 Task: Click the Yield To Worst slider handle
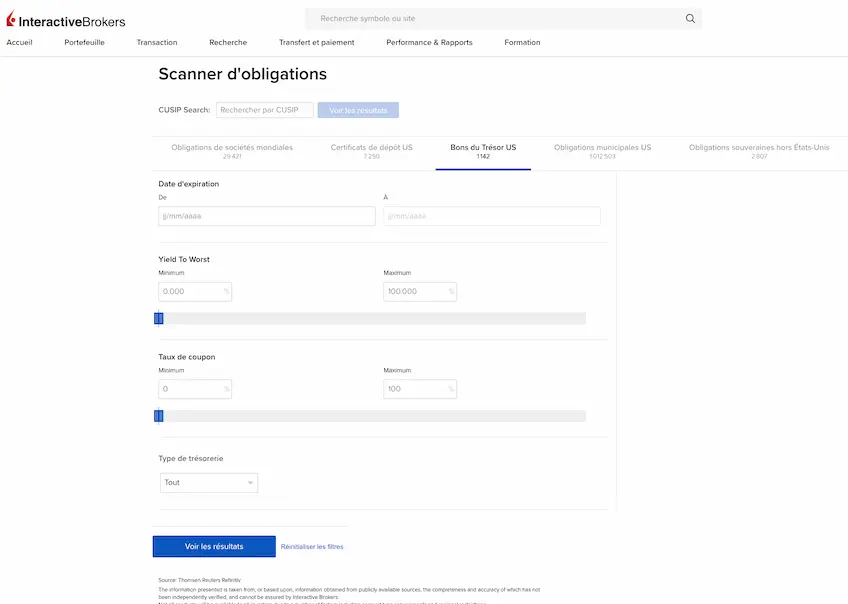click(158, 318)
